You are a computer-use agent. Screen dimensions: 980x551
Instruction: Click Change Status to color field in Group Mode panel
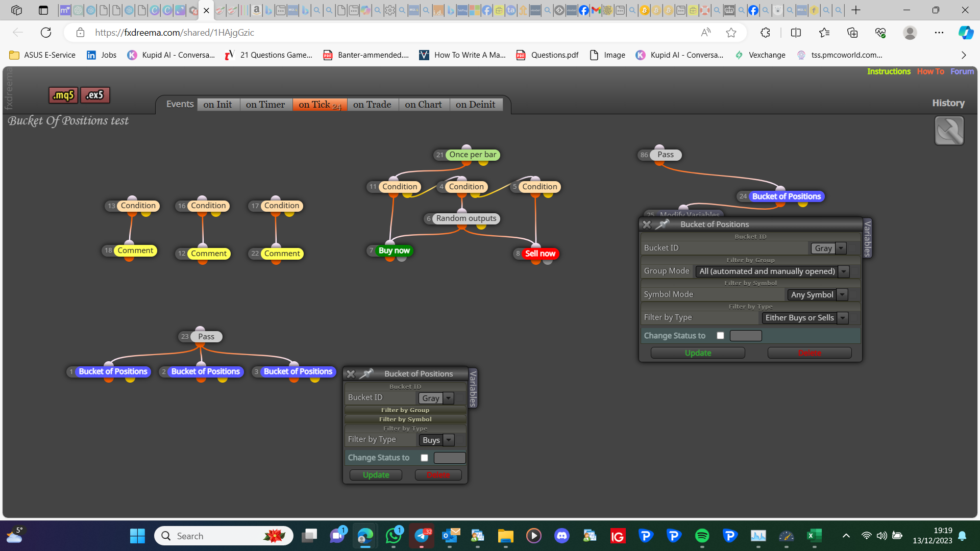click(x=746, y=336)
